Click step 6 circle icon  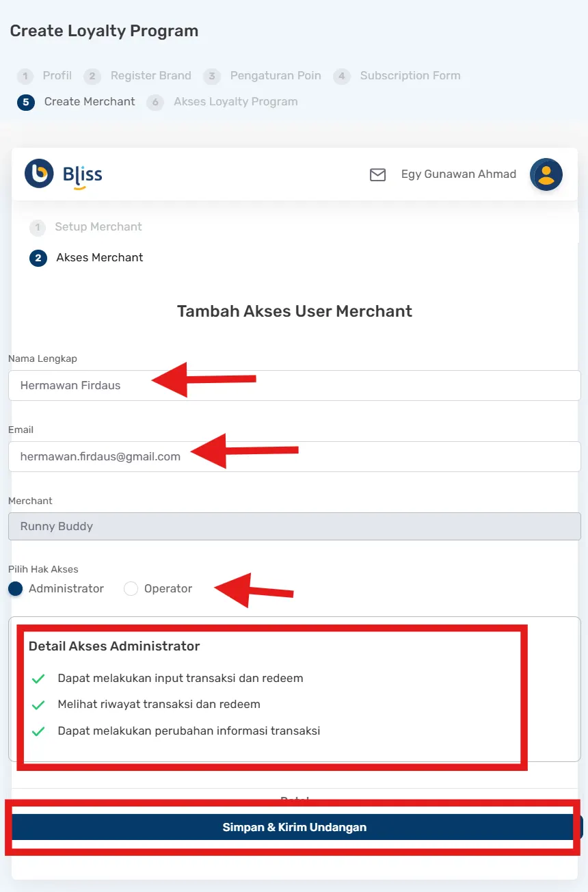[x=155, y=102]
